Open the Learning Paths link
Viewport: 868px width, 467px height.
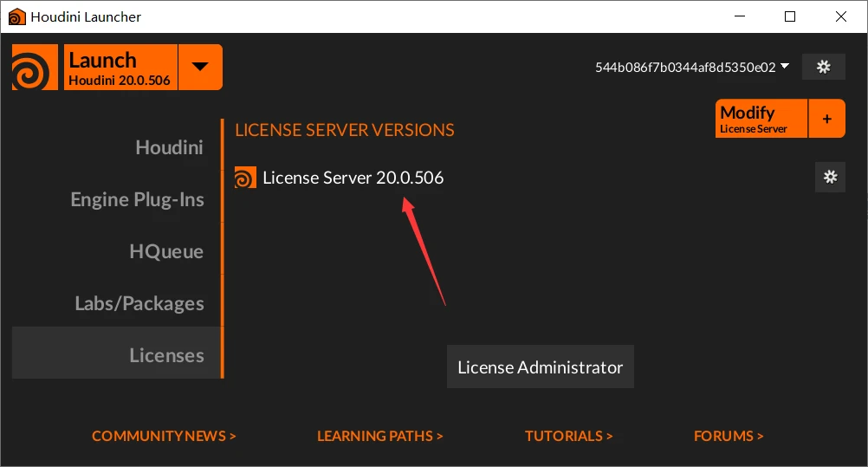379,436
